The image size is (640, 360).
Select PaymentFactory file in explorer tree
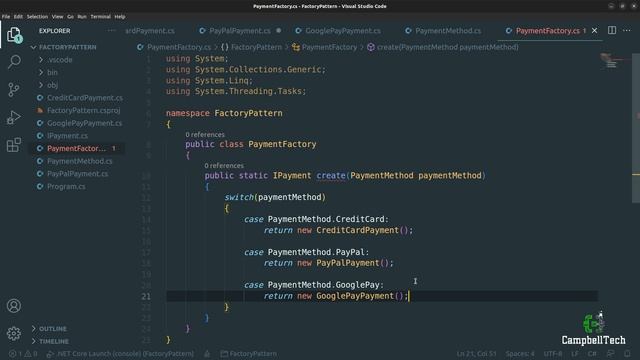point(76,149)
